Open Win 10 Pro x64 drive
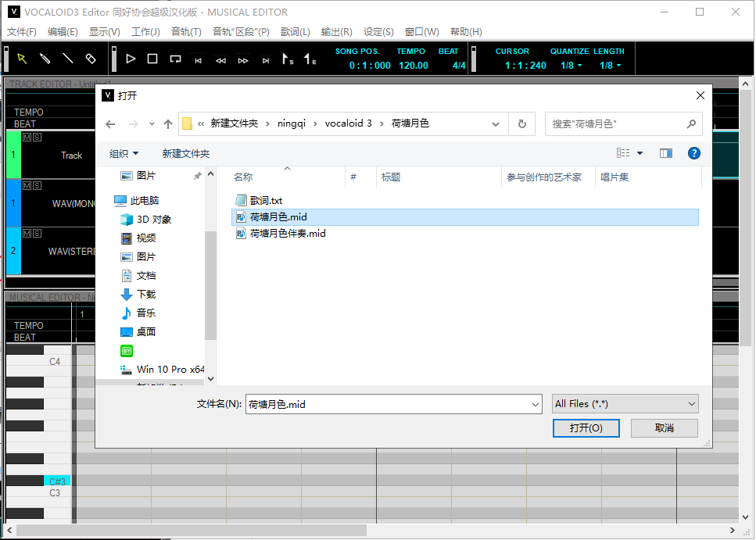Image resolution: width=756 pixels, height=540 pixels. (x=163, y=370)
